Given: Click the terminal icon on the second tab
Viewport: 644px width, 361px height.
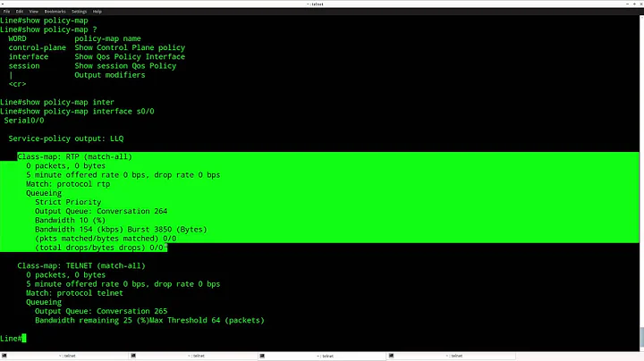Looking at the screenshot, I should click(133, 356).
